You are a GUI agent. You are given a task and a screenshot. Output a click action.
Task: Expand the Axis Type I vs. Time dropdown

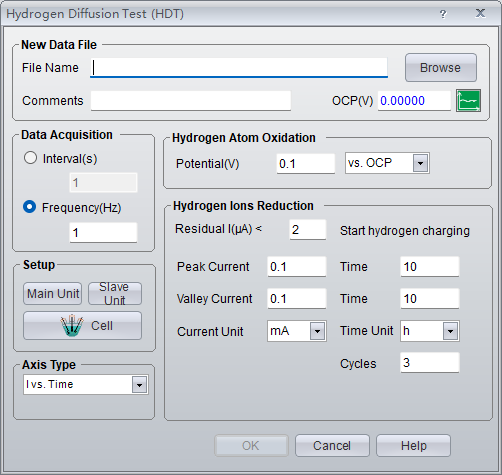pyautogui.click(x=139, y=385)
